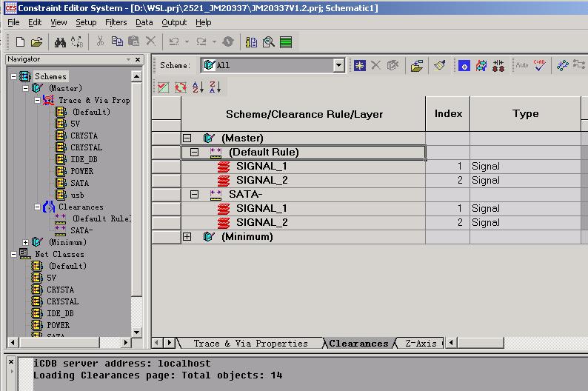Click the New document icon
The image size is (588, 391).
click(20, 42)
